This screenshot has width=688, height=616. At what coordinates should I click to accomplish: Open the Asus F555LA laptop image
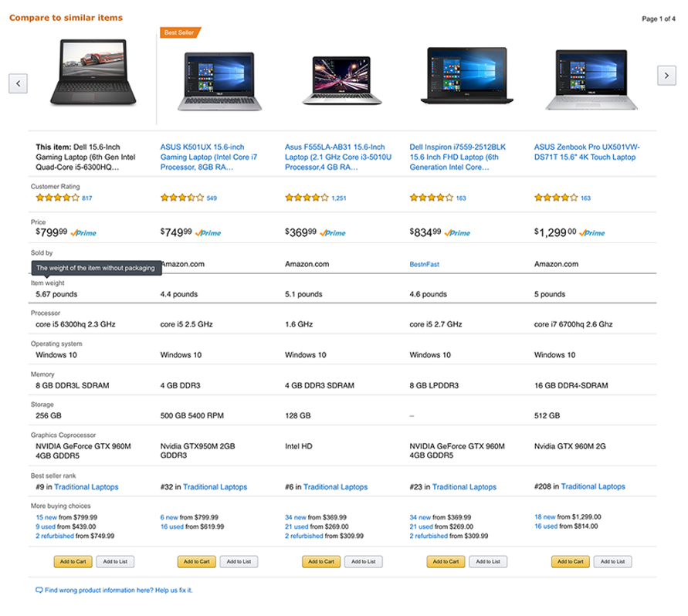342,80
